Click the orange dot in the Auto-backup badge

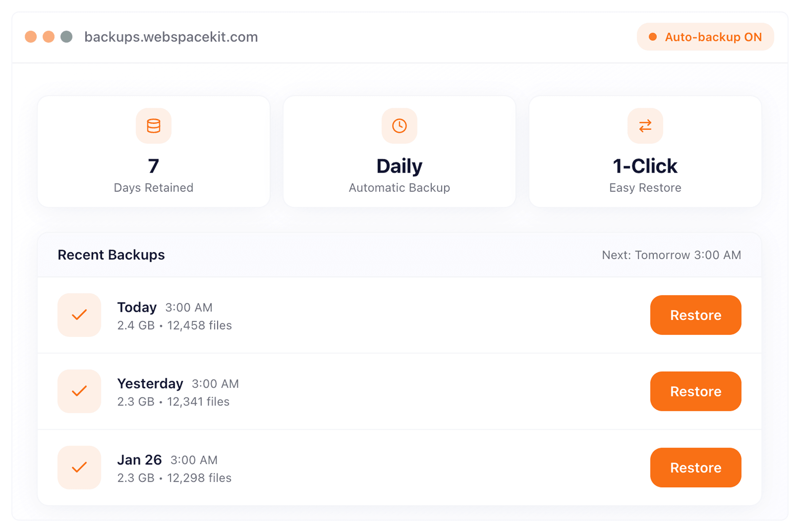[652, 37]
